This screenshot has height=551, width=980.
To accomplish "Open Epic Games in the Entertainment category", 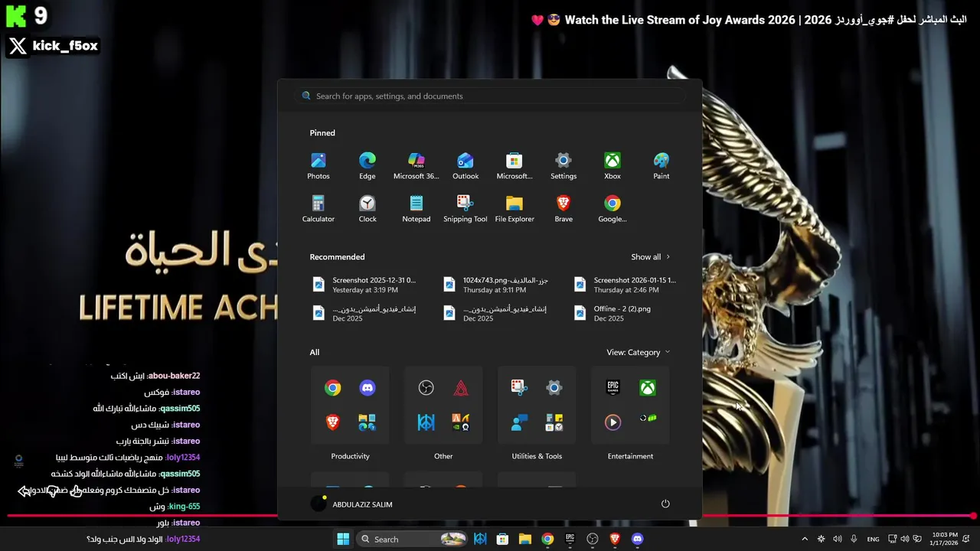I will click(612, 388).
